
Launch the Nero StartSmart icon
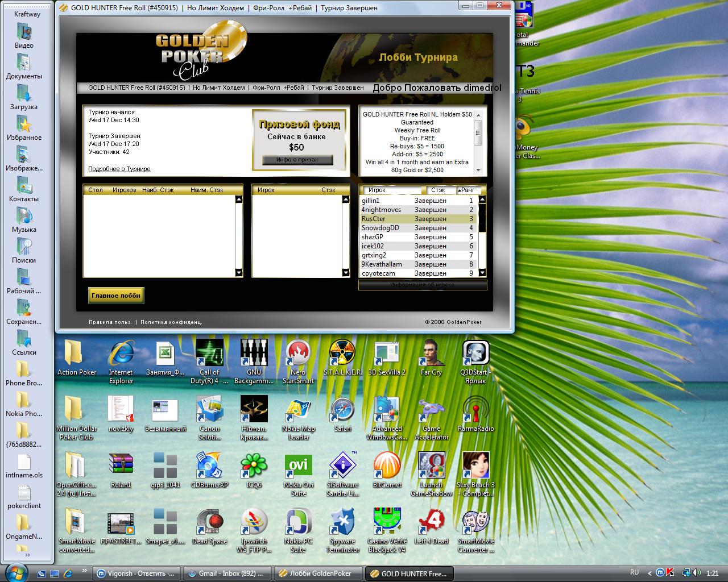click(x=298, y=354)
